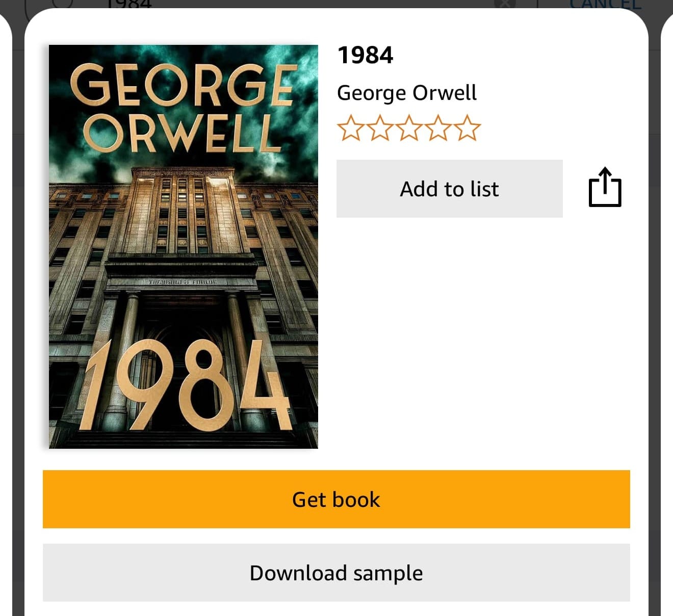Image resolution: width=673 pixels, height=616 pixels.
Task: Cancel the search via the CANCEL link
Action: pos(605,4)
